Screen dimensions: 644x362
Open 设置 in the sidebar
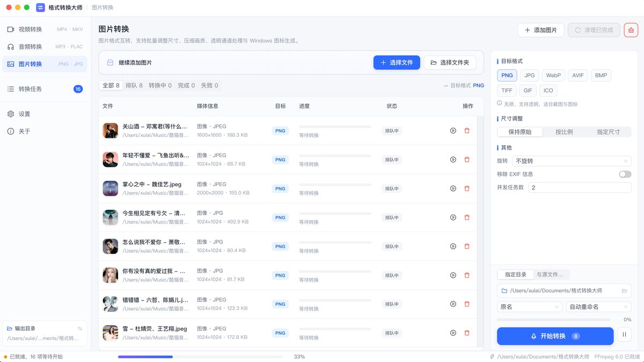pyautogui.click(x=45, y=114)
